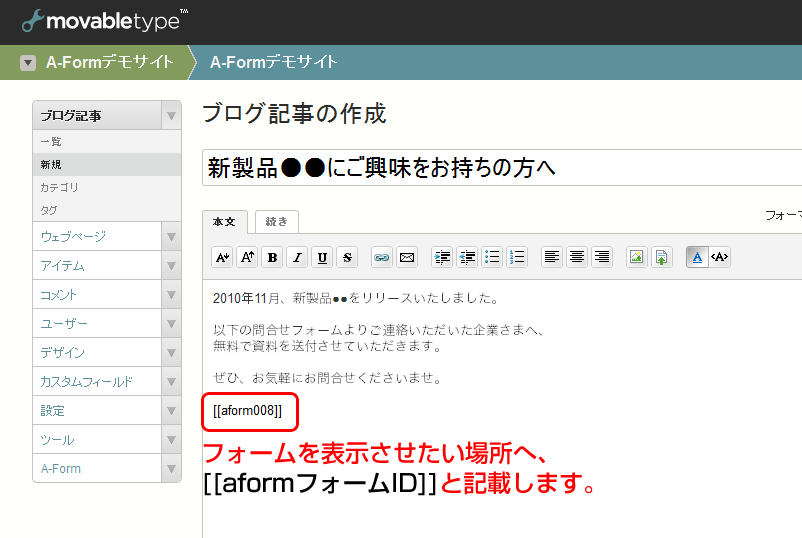Toggle italic formatting
This screenshot has height=538, width=802.
click(297, 257)
